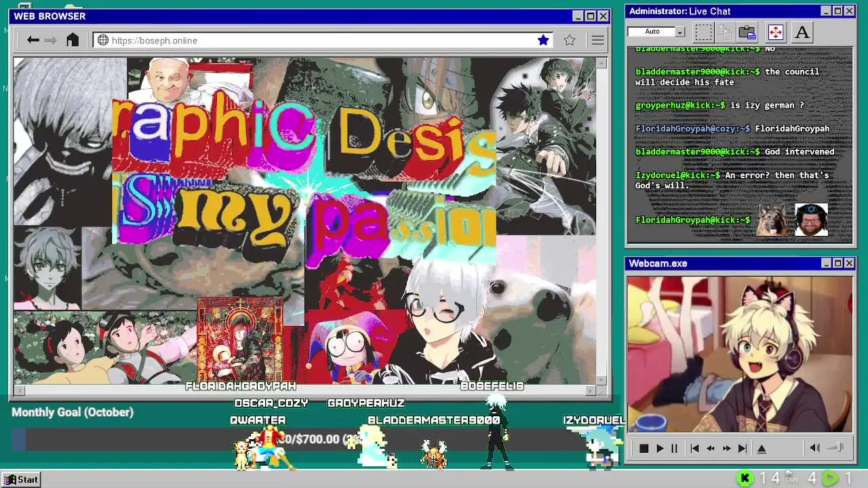Open the font 'A' icon in Live Chat
868x488 pixels.
pyautogui.click(x=802, y=32)
